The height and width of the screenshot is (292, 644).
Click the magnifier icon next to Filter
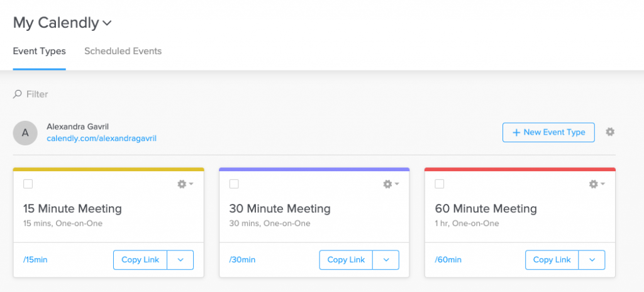[x=17, y=94]
